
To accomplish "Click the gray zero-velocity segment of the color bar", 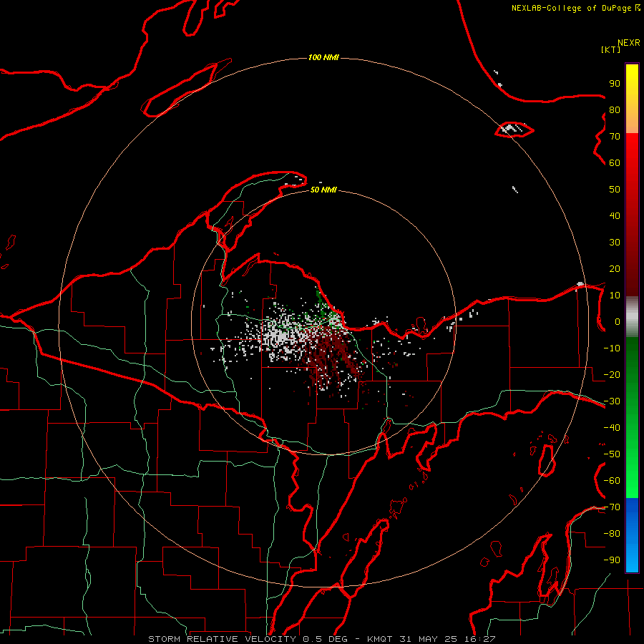I will (632, 317).
